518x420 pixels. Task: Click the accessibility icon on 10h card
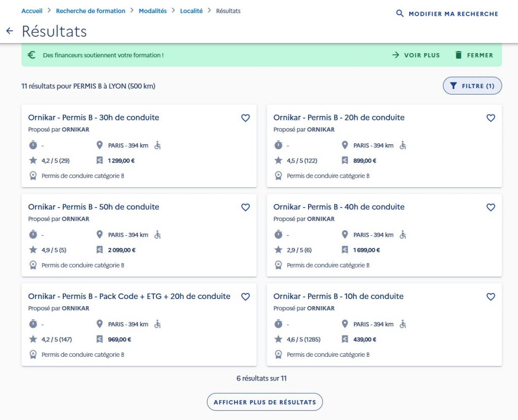403,324
